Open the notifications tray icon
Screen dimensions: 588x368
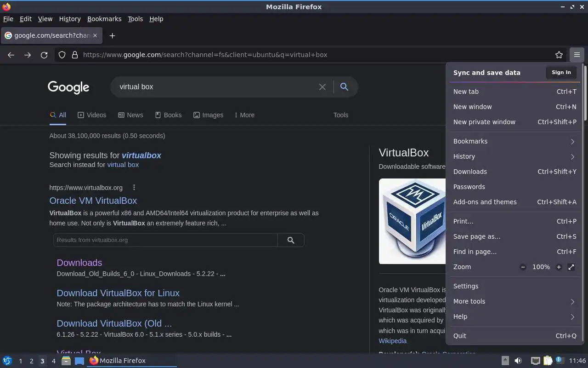[x=560, y=360]
